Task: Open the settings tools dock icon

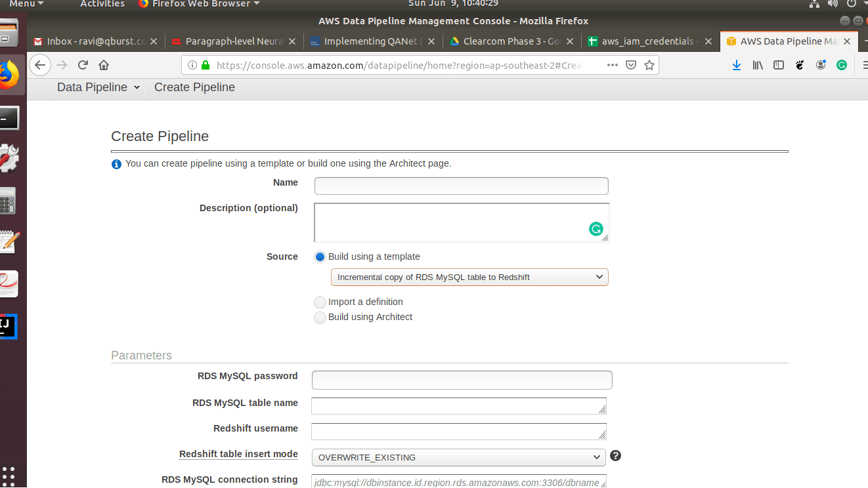Action: point(9,158)
